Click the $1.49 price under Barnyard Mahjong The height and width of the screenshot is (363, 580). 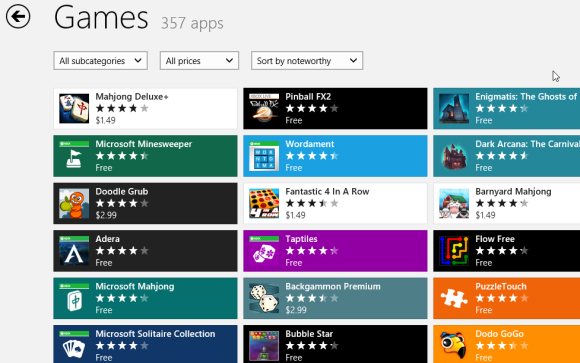[x=485, y=215]
